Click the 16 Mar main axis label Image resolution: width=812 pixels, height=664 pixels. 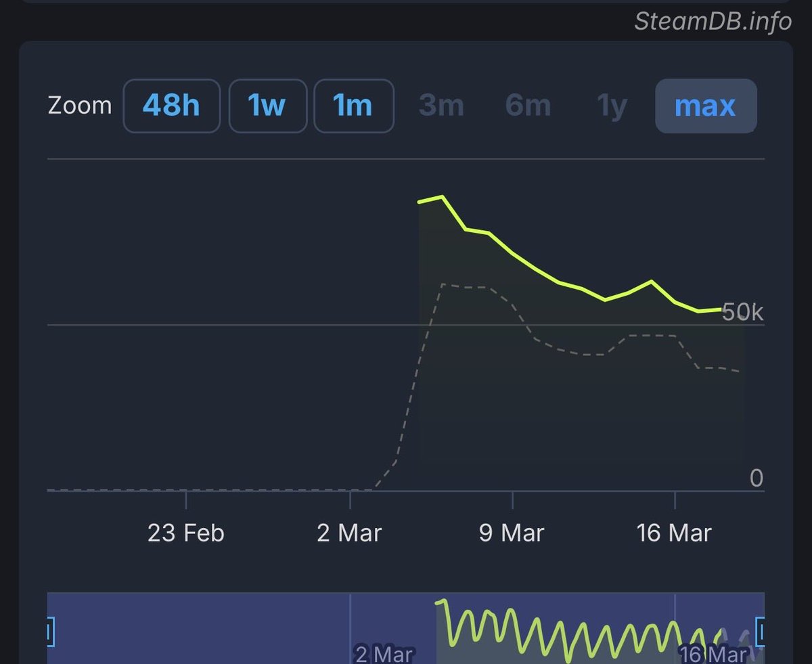[x=674, y=533]
